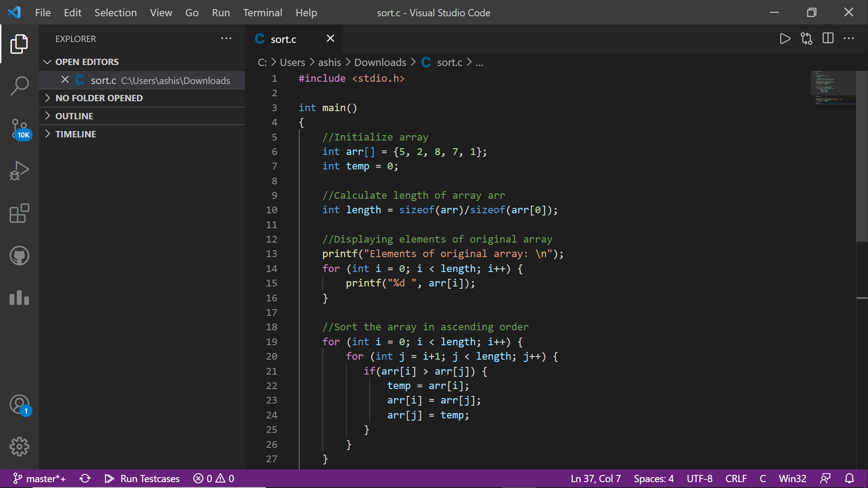Change CRLF end-of-line setting

736,479
